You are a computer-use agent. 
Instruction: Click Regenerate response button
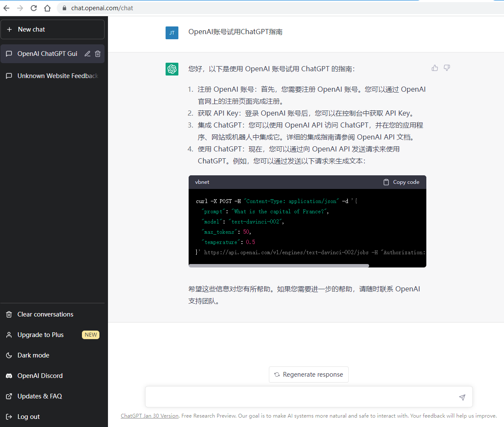(309, 374)
